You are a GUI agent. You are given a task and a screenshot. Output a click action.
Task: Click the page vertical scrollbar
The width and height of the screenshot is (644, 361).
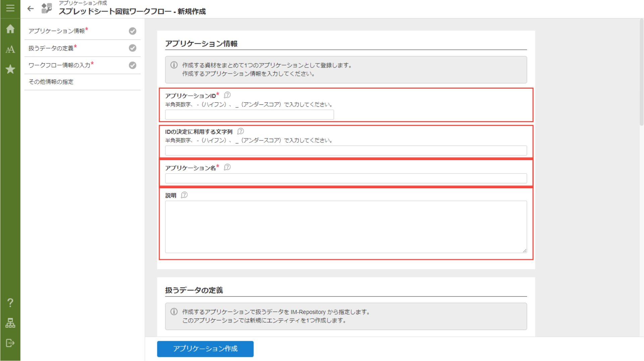click(641, 72)
